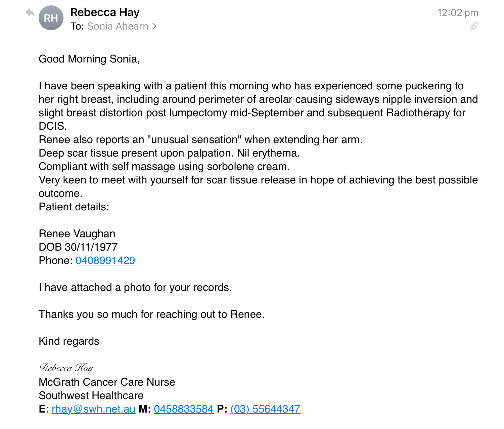The width and height of the screenshot is (504, 429).
Task: Click the "To:" label
Action: (77, 26)
